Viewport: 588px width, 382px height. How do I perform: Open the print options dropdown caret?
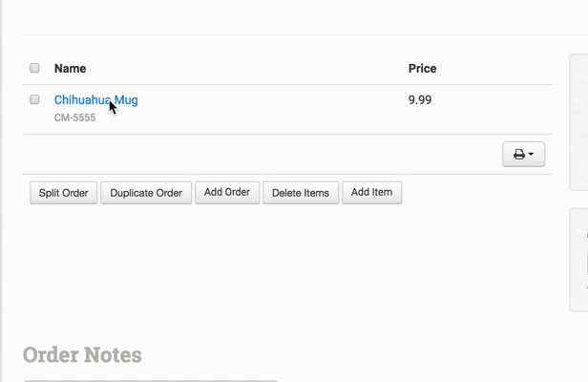531,155
